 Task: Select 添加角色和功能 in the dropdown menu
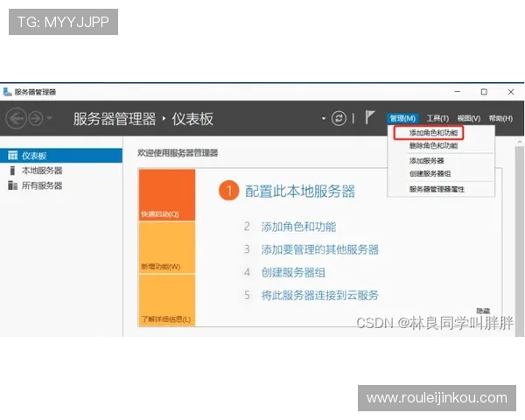433,133
